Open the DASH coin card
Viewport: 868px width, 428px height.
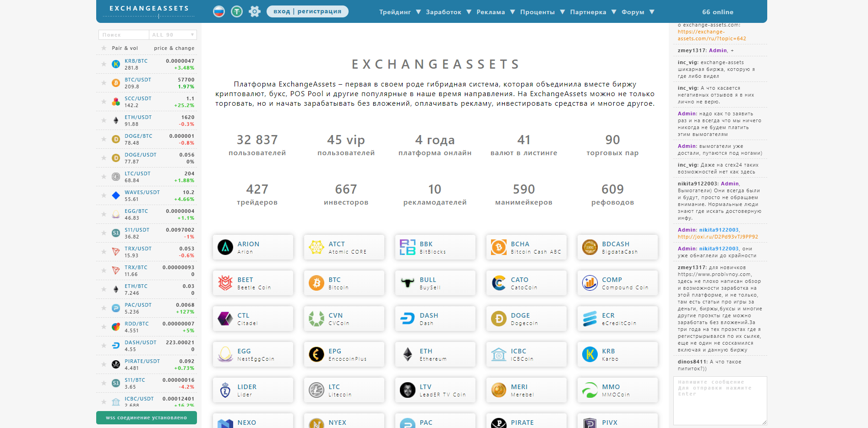[434, 318]
